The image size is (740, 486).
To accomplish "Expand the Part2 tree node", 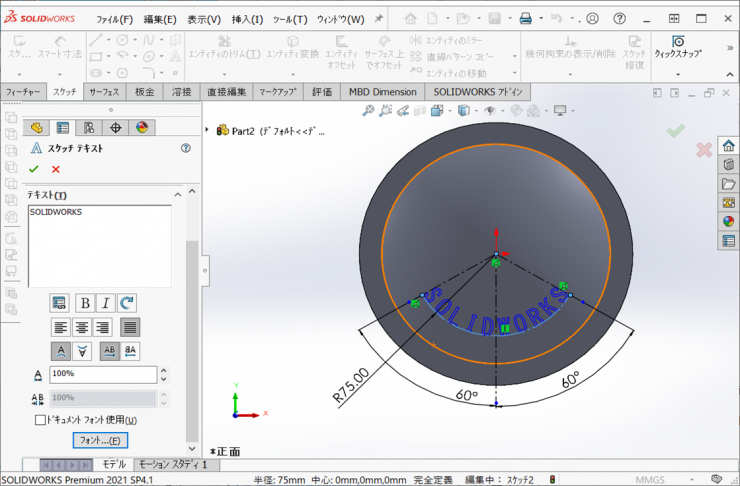I will coord(207,129).
